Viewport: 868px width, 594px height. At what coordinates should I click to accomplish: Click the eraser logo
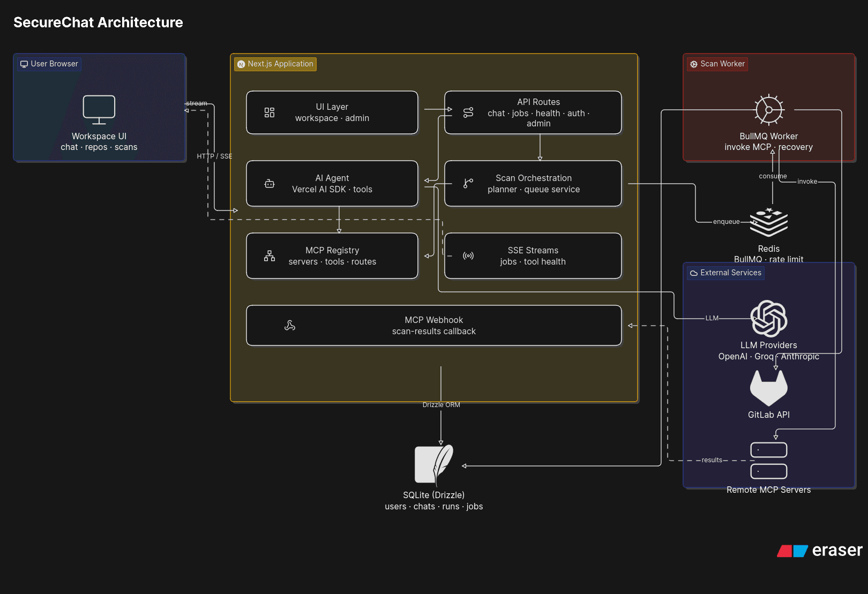[820, 551]
